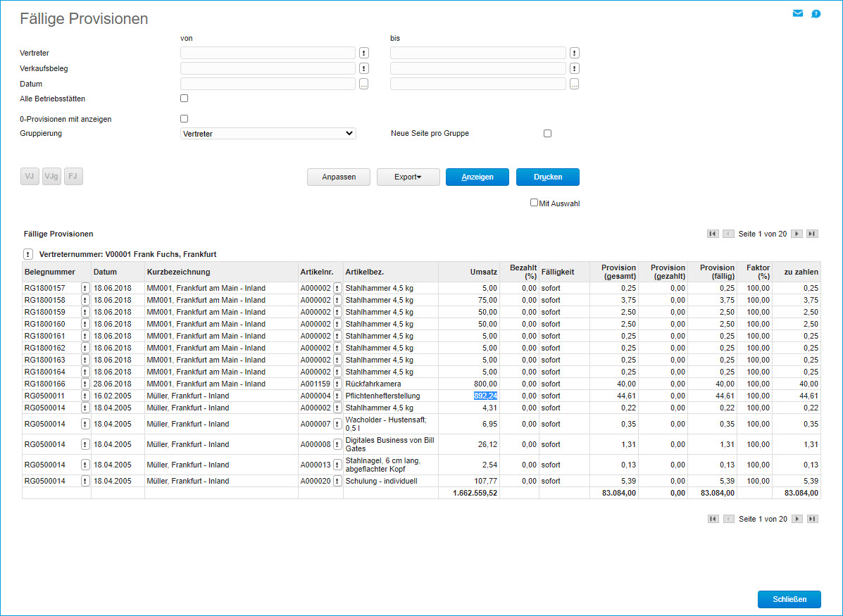Screen dimensions: 843x616
Task: Click the VJg button
Action: (x=51, y=176)
